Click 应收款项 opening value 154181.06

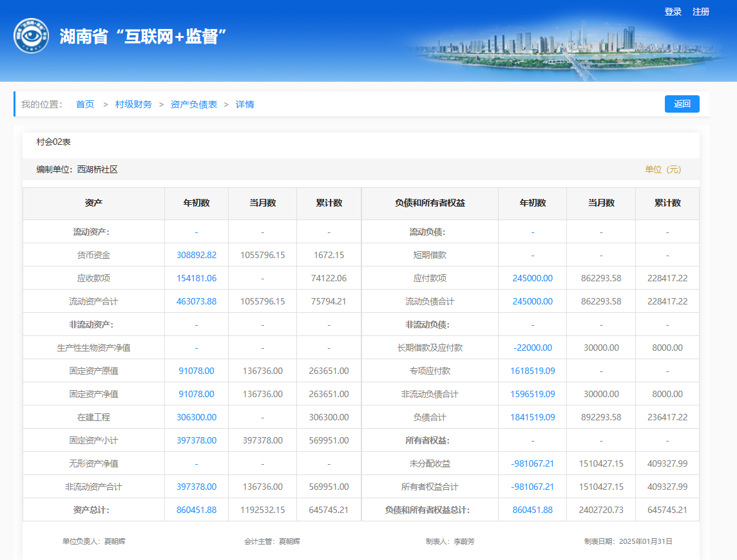click(x=196, y=278)
